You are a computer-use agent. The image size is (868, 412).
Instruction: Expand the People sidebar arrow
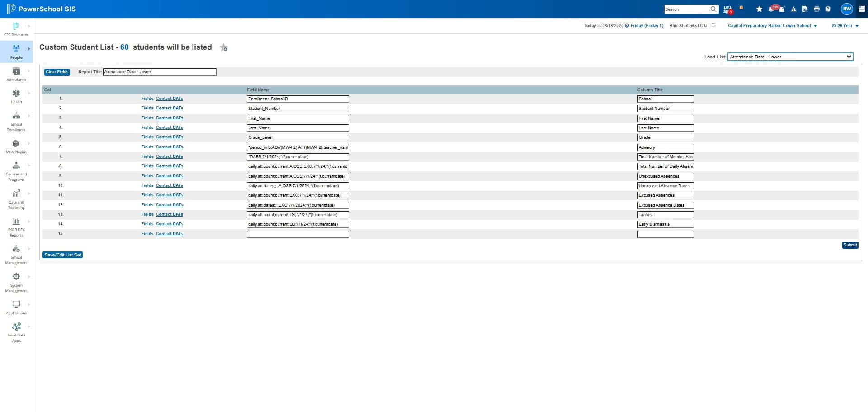pos(29,49)
